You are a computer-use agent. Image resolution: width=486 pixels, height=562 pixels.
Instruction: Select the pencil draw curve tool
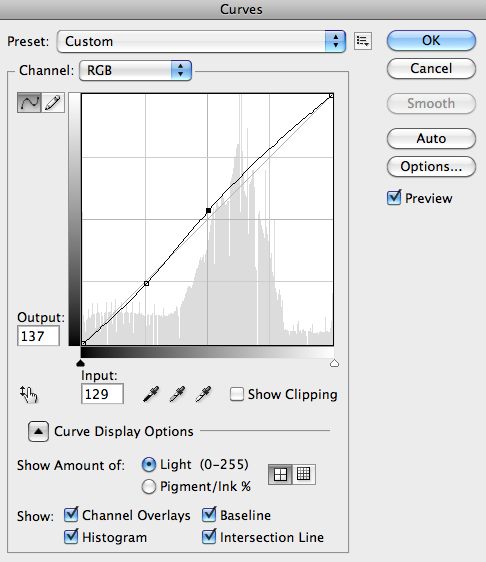[53, 103]
